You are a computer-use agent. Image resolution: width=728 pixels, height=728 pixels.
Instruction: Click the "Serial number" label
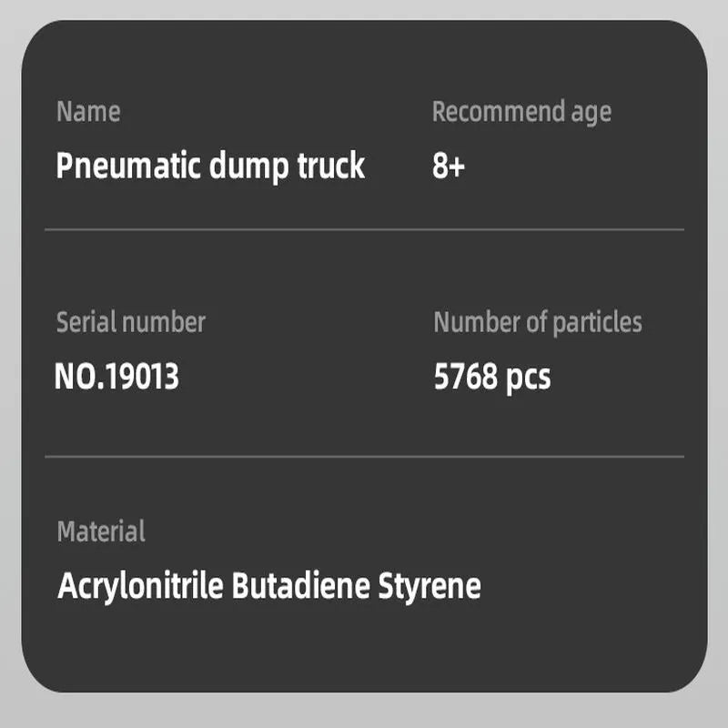point(131,322)
